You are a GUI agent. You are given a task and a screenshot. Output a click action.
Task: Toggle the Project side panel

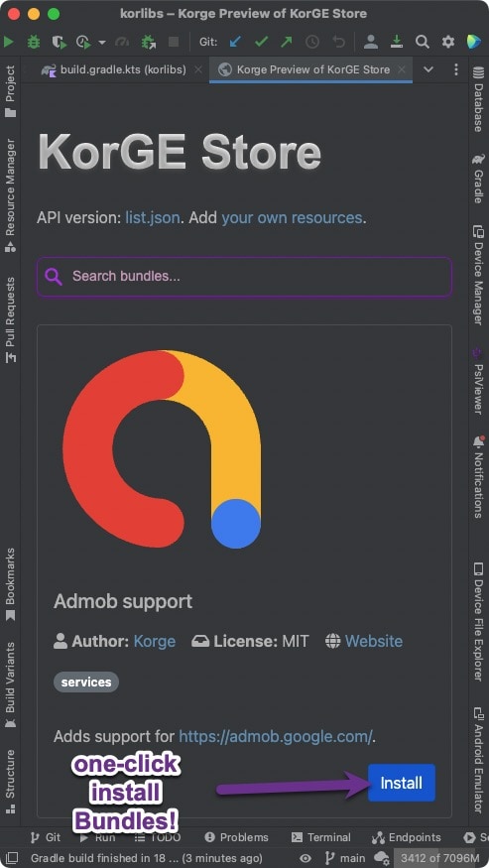coord(10,91)
